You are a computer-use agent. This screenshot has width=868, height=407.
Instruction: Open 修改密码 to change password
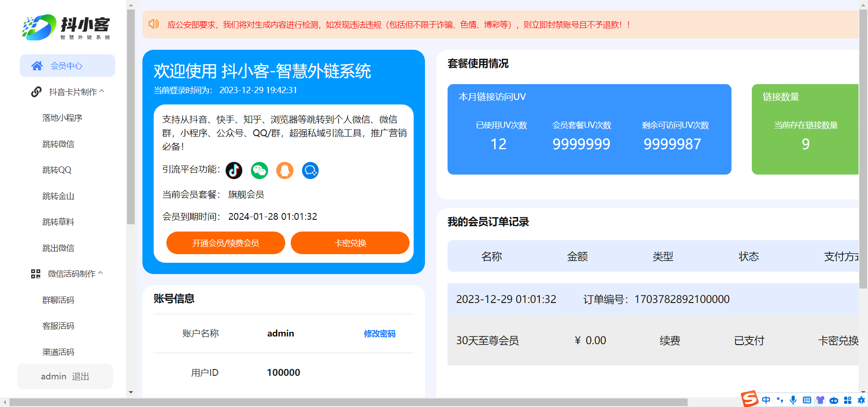click(380, 334)
